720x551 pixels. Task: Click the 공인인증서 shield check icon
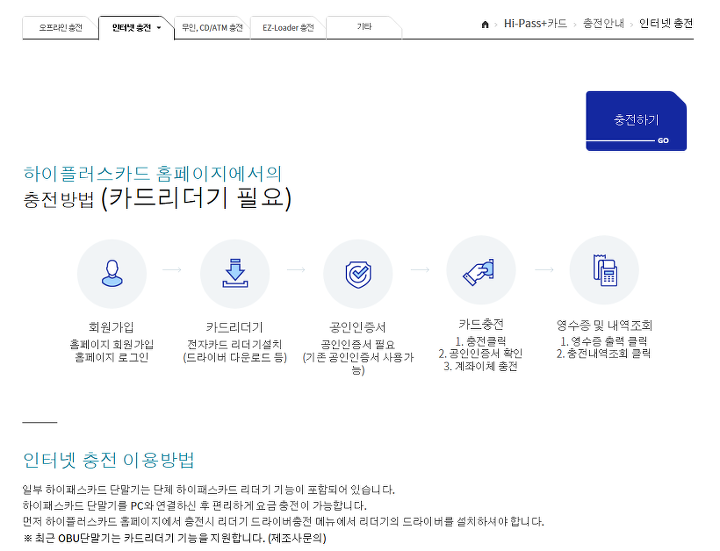click(358, 273)
